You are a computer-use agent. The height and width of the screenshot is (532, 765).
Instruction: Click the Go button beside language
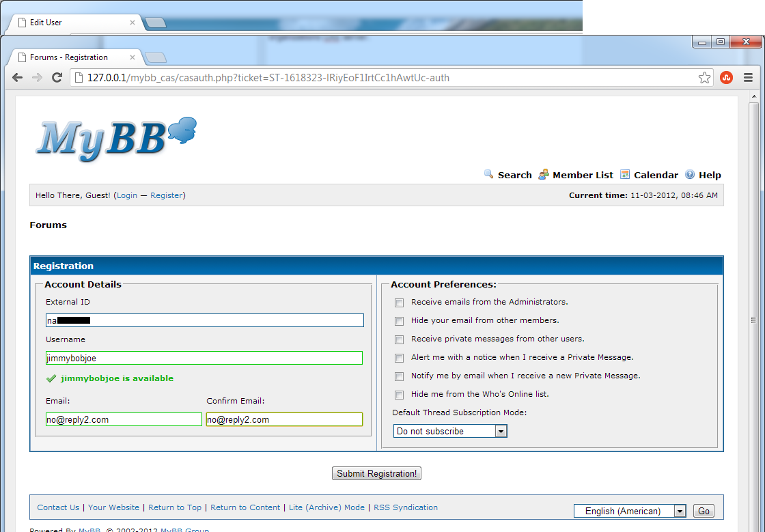pyautogui.click(x=704, y=511)
